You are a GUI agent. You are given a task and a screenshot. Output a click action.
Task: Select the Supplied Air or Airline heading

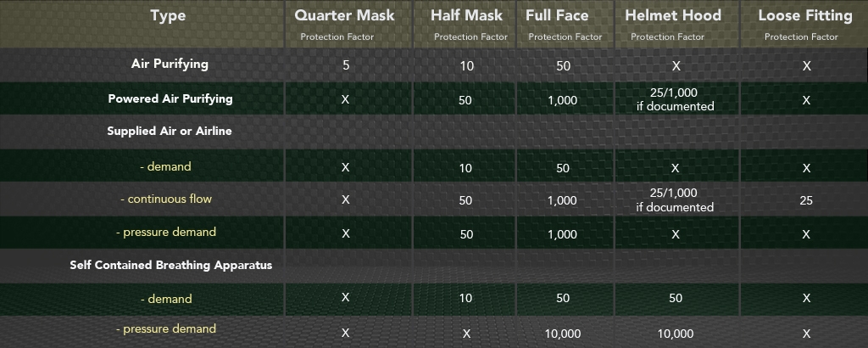pos(170,132)
